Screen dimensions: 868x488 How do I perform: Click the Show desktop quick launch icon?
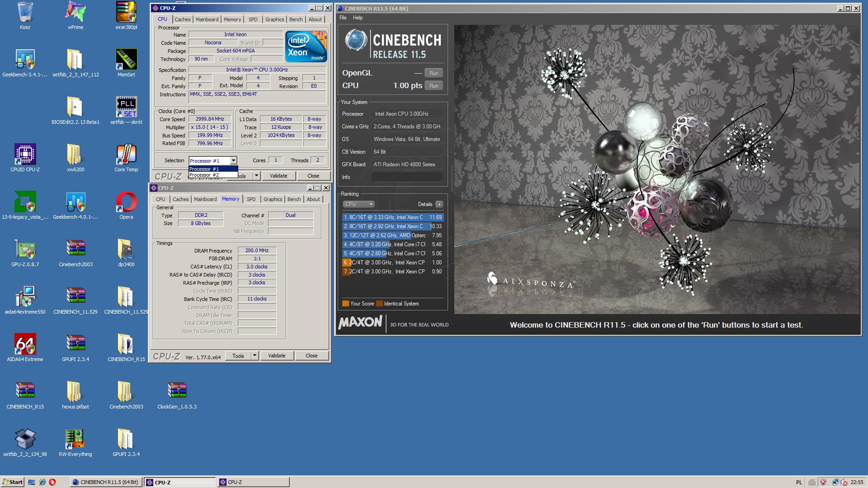click(x=32, y=482)
